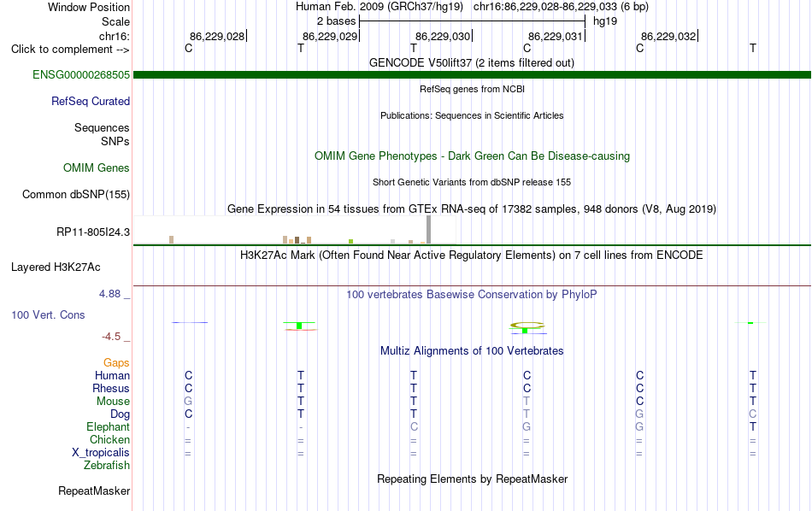
Task: Click the Human row label in Multiz
Action: point(112,375)
